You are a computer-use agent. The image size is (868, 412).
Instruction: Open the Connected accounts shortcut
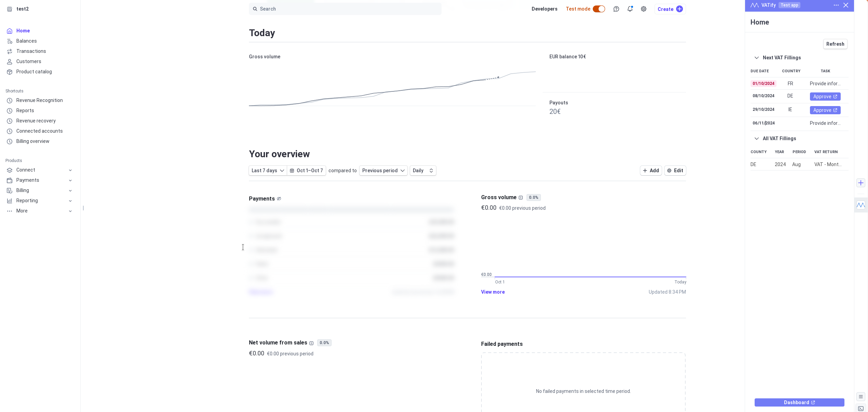pyautogui.click(x=39, y=131)
